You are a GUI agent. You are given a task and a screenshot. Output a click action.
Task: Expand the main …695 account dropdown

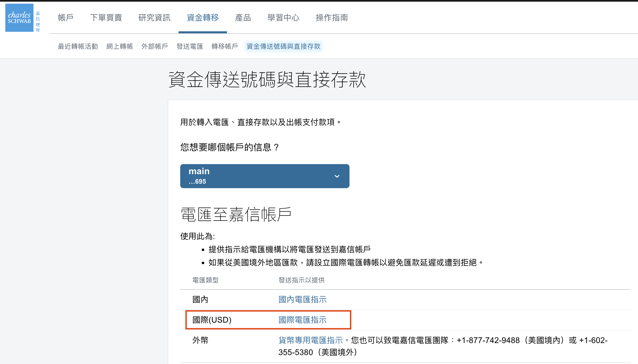click(x=265, y=176)
